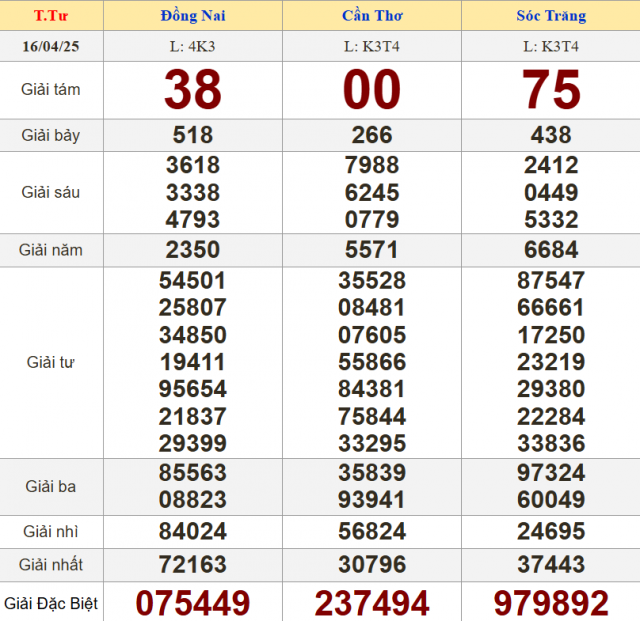Click Giải tư number 21837
The image size is (640, 621).
193,416
